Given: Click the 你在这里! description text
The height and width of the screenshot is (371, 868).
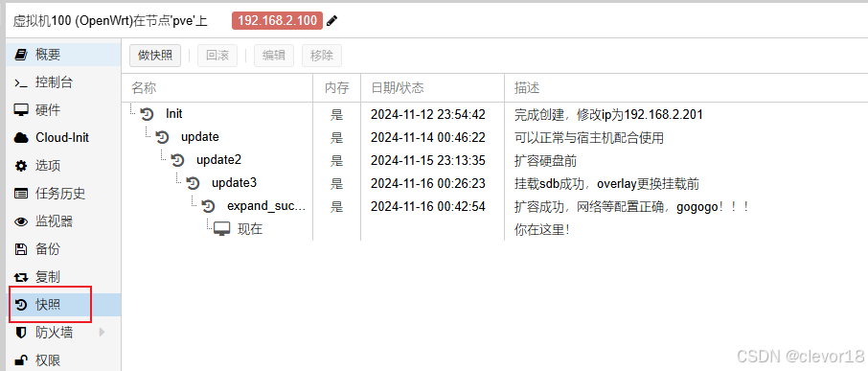Looking at the screenshot, I should [542, 229].
